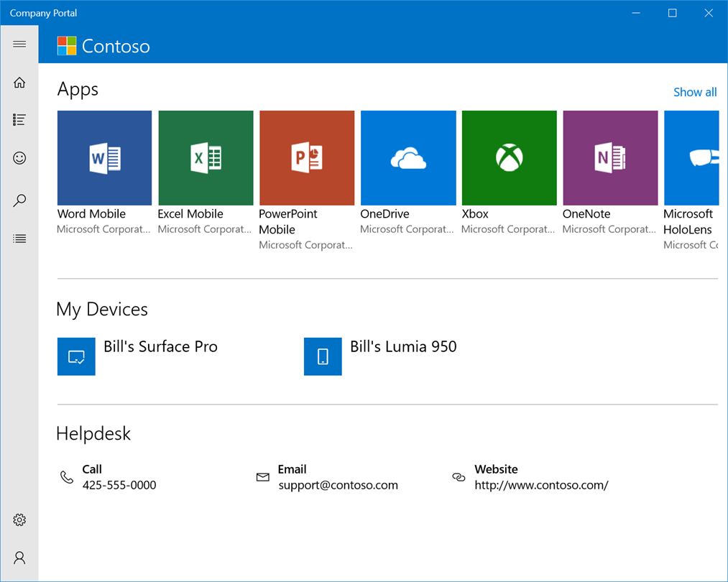728x582 pixels.
Task: Call helpdesk number 425-555-0000
Action: tap(119, 485)
